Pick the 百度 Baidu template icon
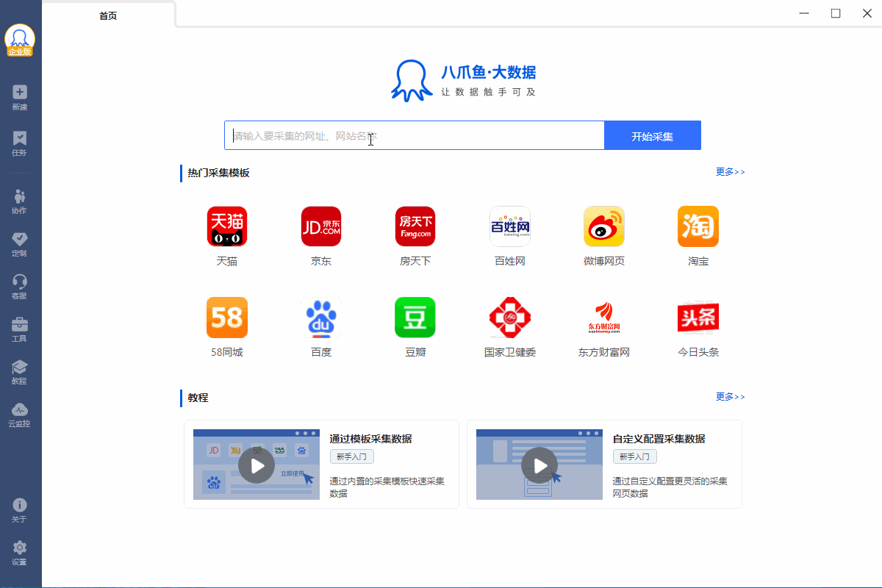Image resolution: width=882 pixels, height=588 pixels. coord(321,318)
